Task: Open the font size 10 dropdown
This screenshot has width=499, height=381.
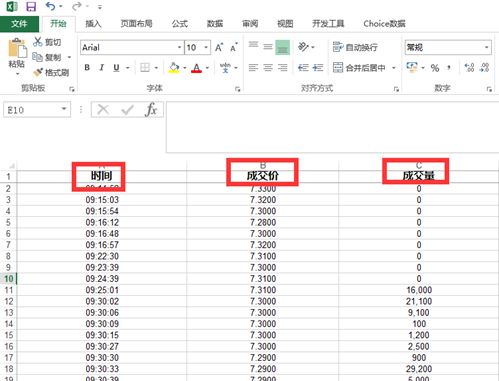Action: click(206, 47)
